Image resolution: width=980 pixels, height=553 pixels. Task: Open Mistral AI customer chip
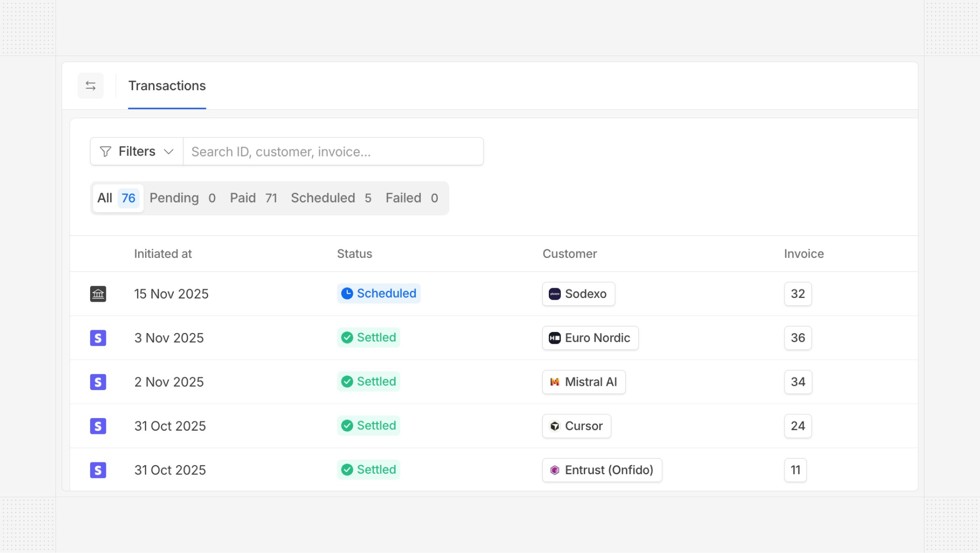point(583,382)
